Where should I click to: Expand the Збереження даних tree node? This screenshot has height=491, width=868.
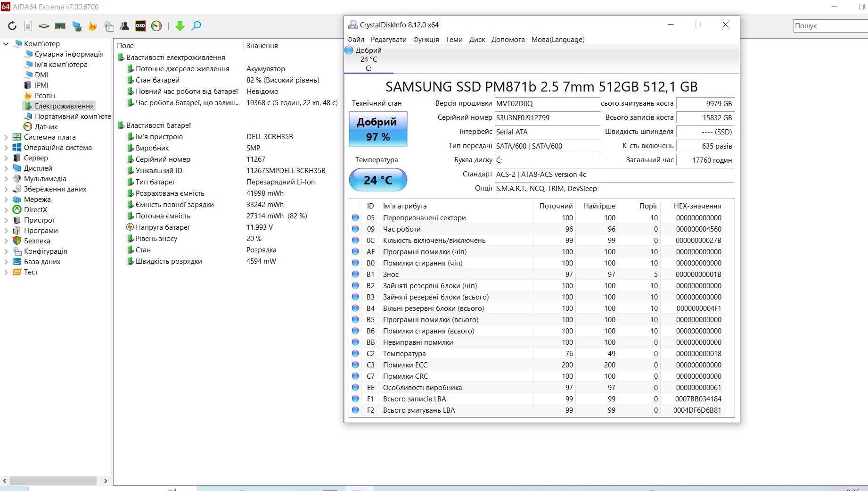tap(6, 189)
